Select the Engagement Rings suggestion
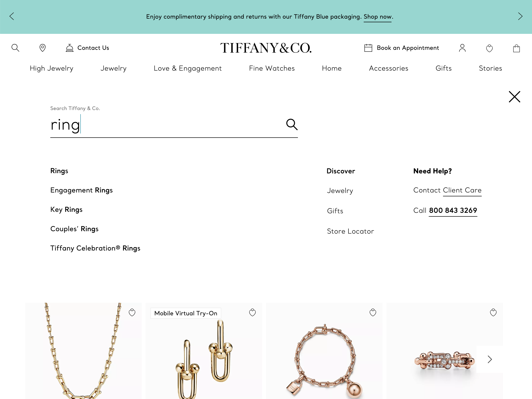This screenshot has height=399, width=532. (81, 190)
